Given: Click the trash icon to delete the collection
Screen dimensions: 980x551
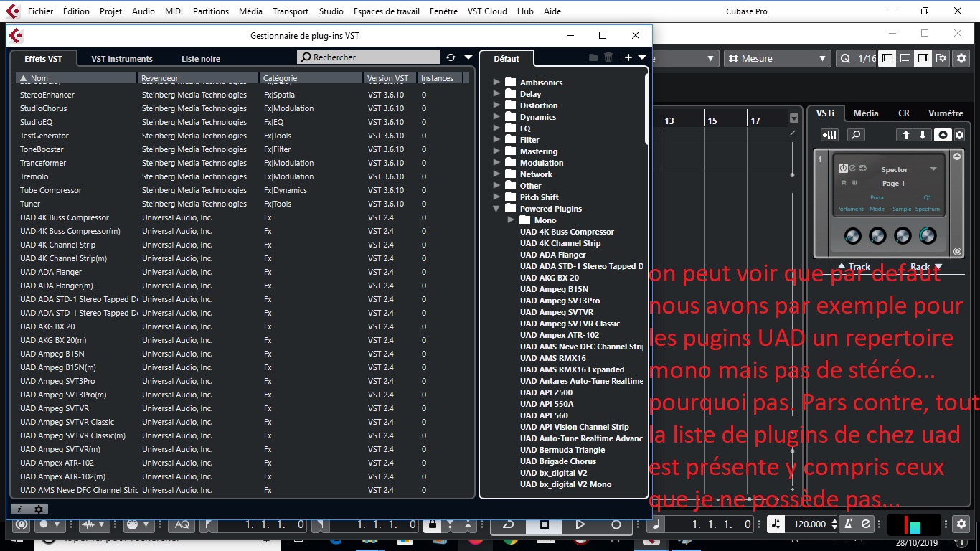Looking at the screenshot, I should [608, 57].
